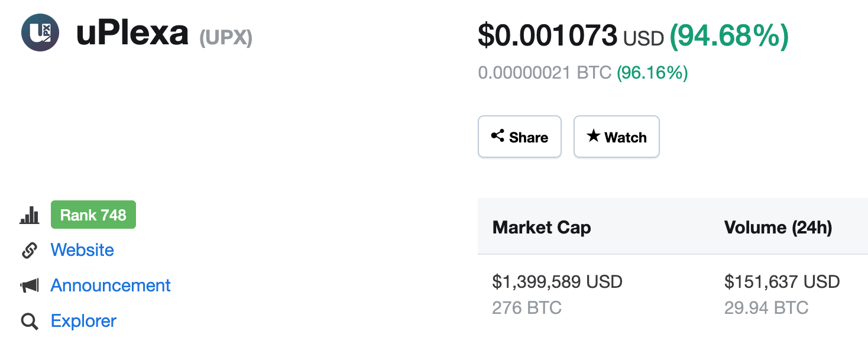Click the green 94.68% change value
868x344 pixels.
coord(729,36)
